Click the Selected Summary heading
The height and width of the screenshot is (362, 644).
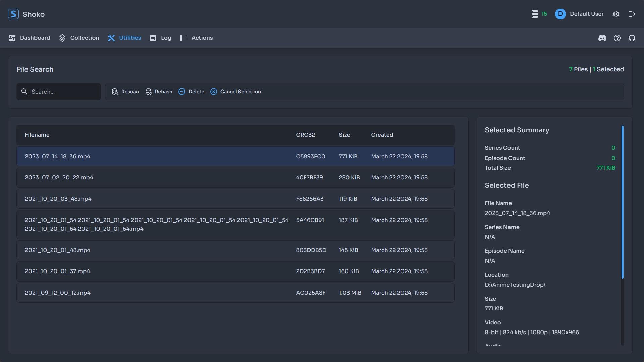click(517, 130)
